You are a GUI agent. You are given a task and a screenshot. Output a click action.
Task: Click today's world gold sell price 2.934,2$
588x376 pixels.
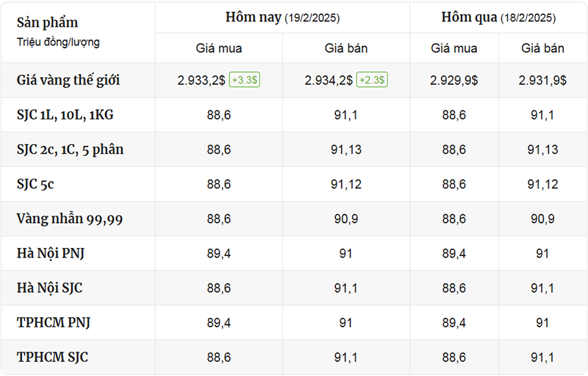click(x=329, y=80)
